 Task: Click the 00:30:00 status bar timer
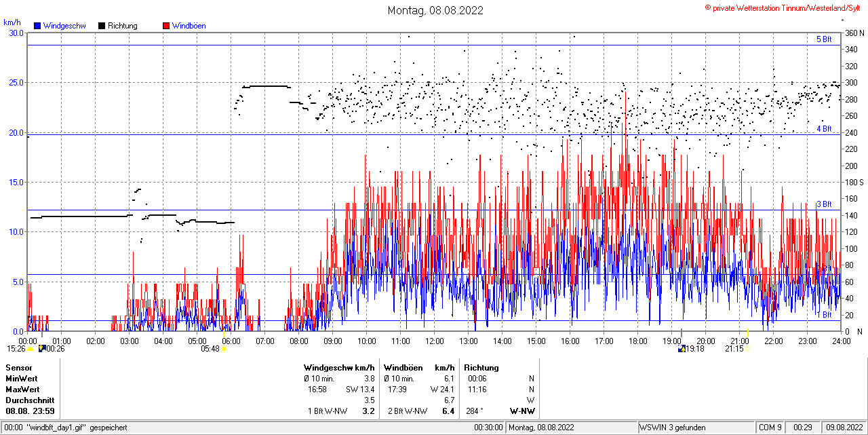point(488,428)
